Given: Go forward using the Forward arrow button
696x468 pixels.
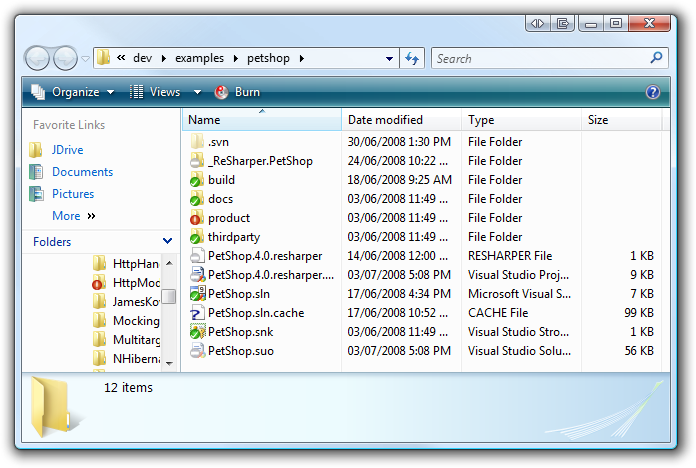Looking at the screenshot, I should tap(65, 58).
